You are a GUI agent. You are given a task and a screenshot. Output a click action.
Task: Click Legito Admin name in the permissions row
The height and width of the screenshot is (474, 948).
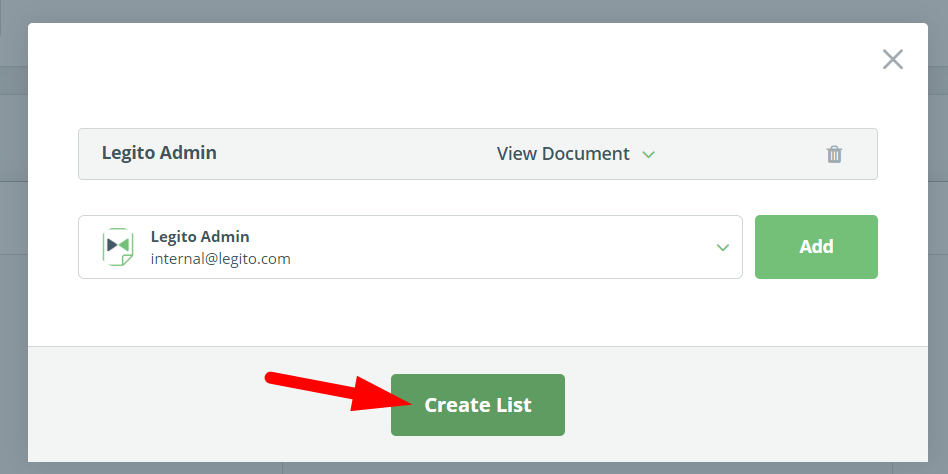[159, 153]
